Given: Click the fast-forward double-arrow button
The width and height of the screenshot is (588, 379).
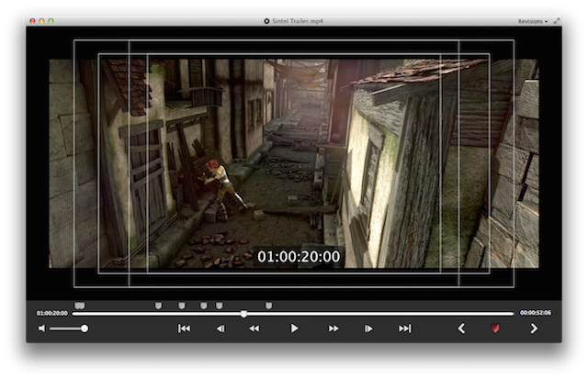Looking at the screenshot, I should tap(334, 329).
